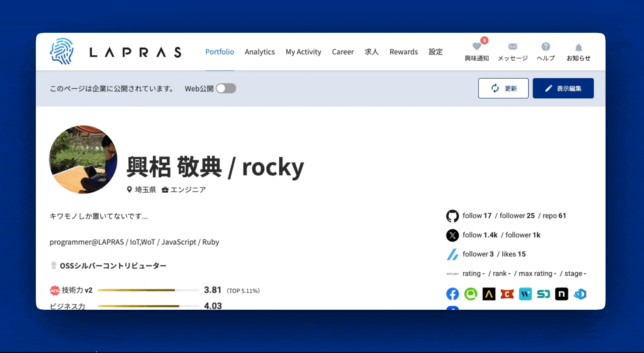Image resolution: width=644 pixels, height=353 pixels.
Task: Open the Facebook icon link
Action: coord(453,294)
